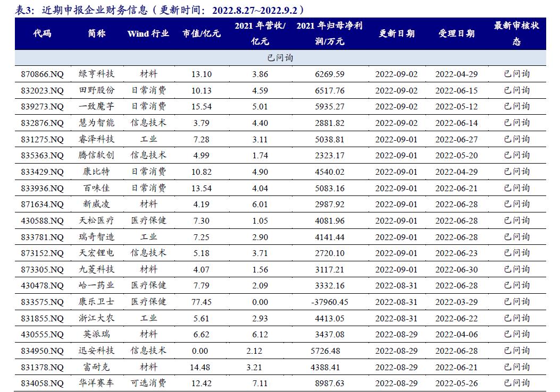Click net profit value 5726.48
The height and width of the screenshot is (392, 560).
coord(325,351)
